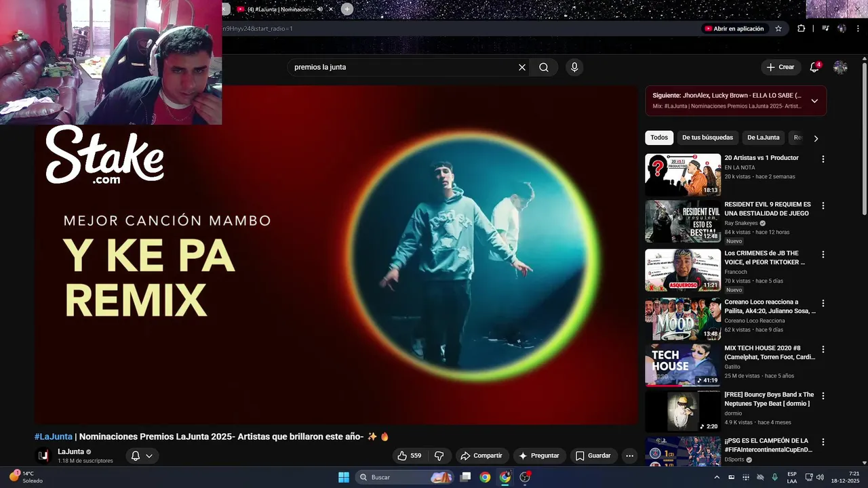Dislike the video with the thumbs-down

pos(439,455)
